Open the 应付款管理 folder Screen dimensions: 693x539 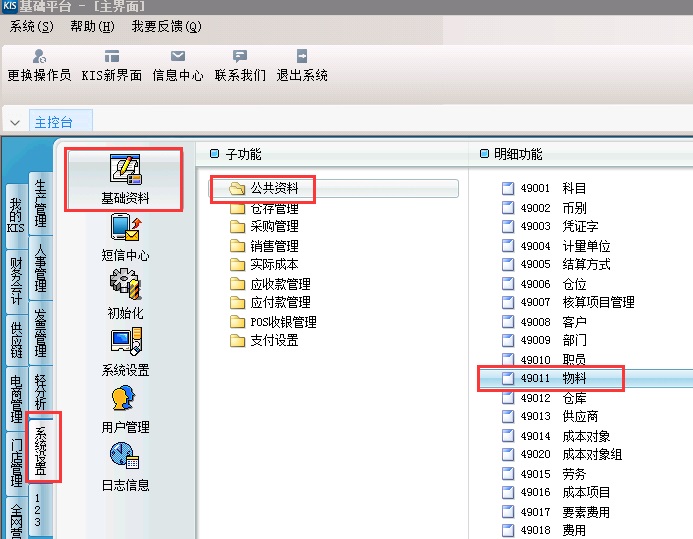click(x=270, y=303)
